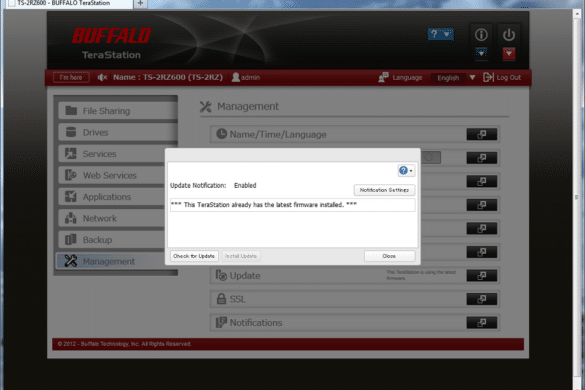Click the Management wrench icon in sidebar
Image resolution: width=585 pixels, height=390 pixels.
[71, 261]
